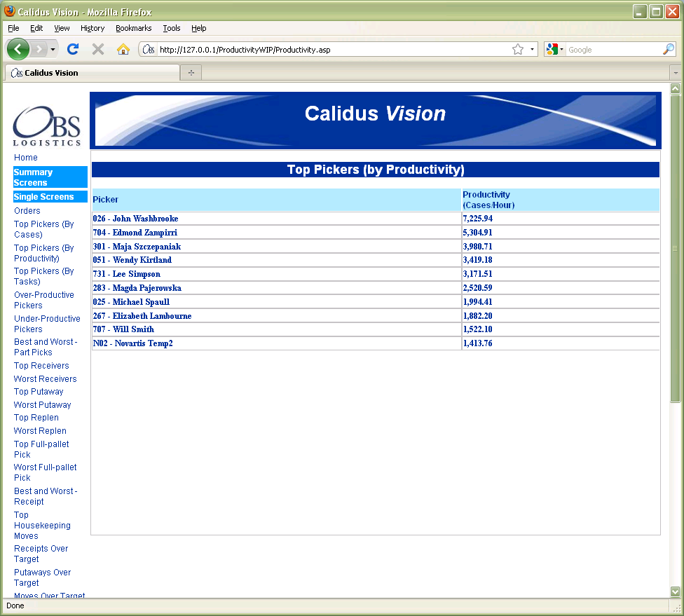
Task: Select the Calidus Vision browser tab
Action: point(92,73)
